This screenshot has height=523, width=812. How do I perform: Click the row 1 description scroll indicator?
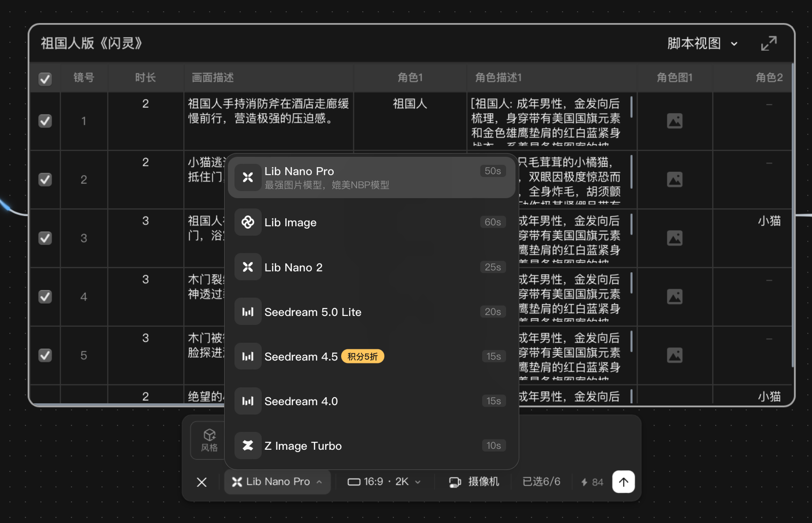pos(631,107)
